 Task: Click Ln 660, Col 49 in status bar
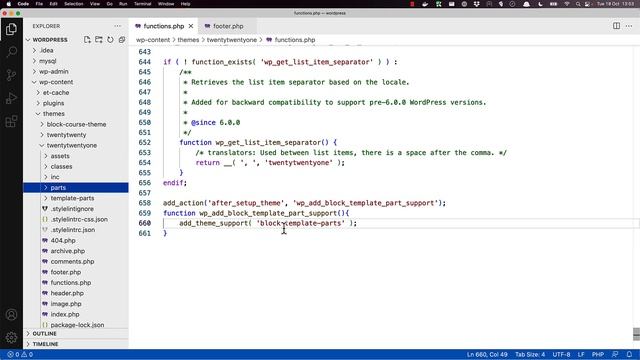tap(487, 354)
